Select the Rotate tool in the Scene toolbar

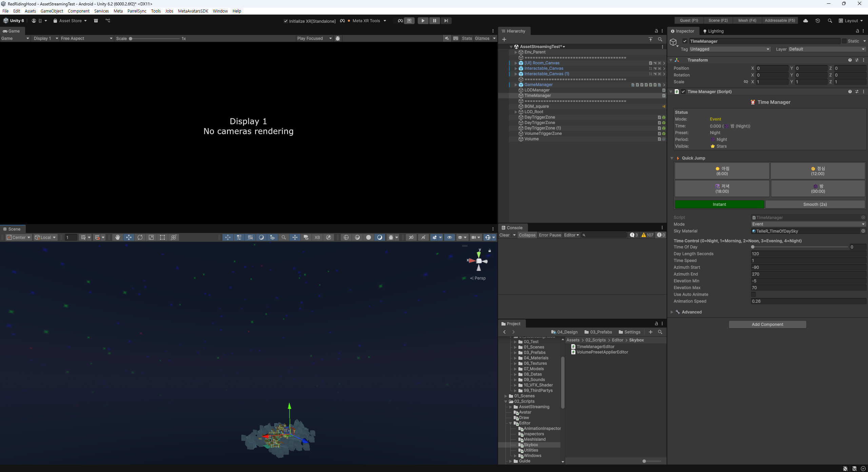(x=140, y=237)
